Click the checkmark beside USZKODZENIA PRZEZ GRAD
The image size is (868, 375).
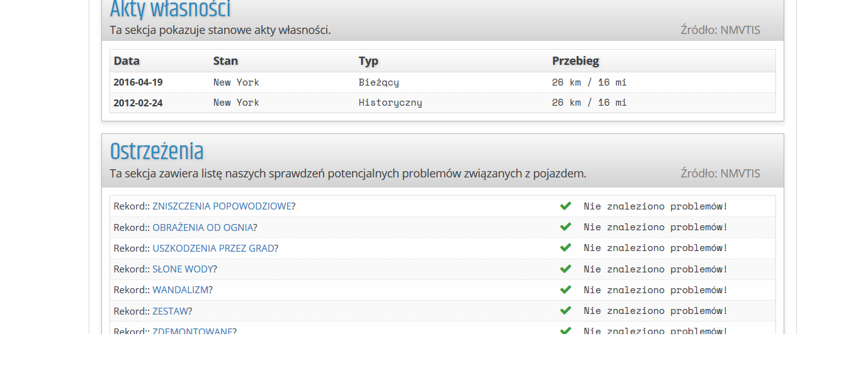pyautogui.click(x=565, y=248)
